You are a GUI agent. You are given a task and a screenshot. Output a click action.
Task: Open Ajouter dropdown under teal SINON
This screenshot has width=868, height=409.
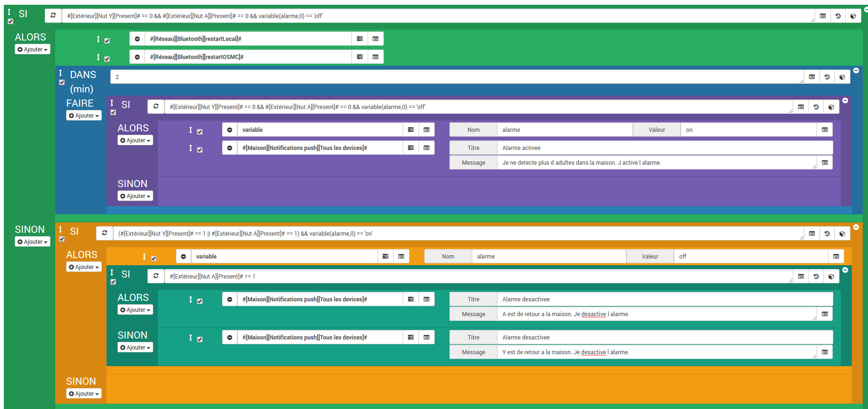[135, 348]
